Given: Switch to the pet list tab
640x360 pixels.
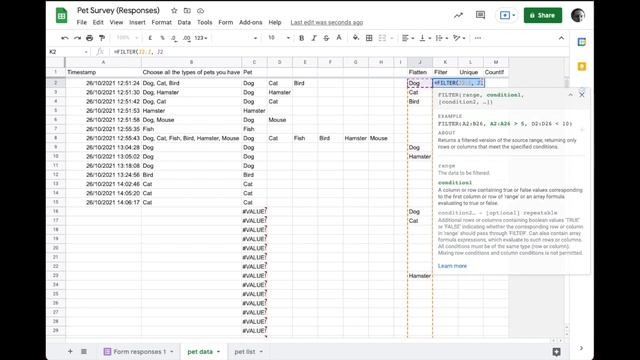Looking at the screenshot, I should pos(249,351).
